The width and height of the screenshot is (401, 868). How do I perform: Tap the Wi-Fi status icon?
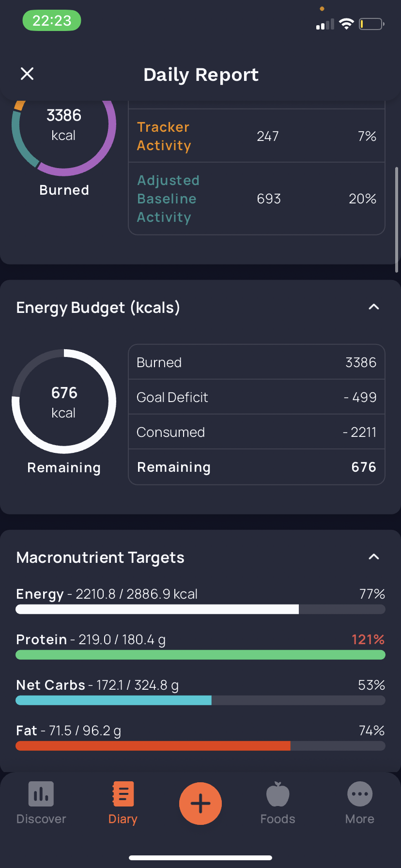(346, 24)
